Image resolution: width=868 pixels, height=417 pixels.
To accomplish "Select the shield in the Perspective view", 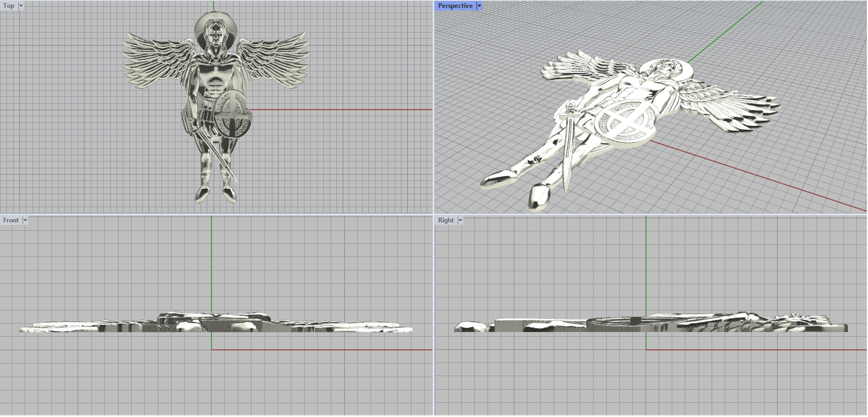I will [x=624, y=122].
